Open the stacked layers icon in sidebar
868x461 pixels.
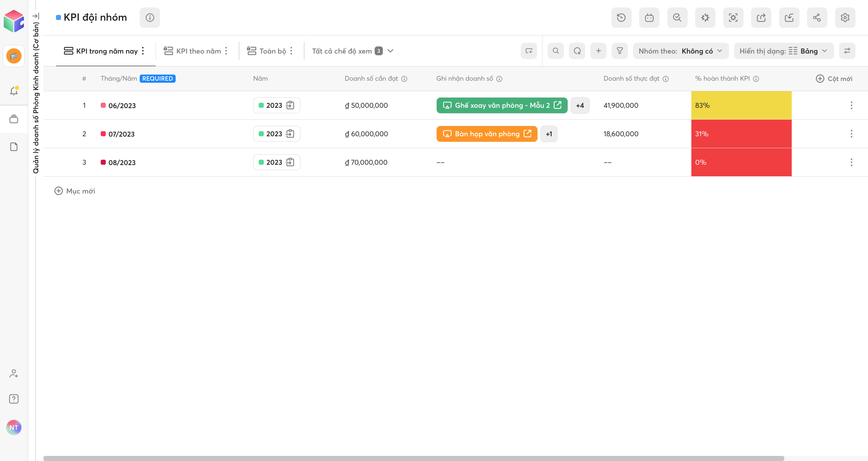(x=14, y=119)
